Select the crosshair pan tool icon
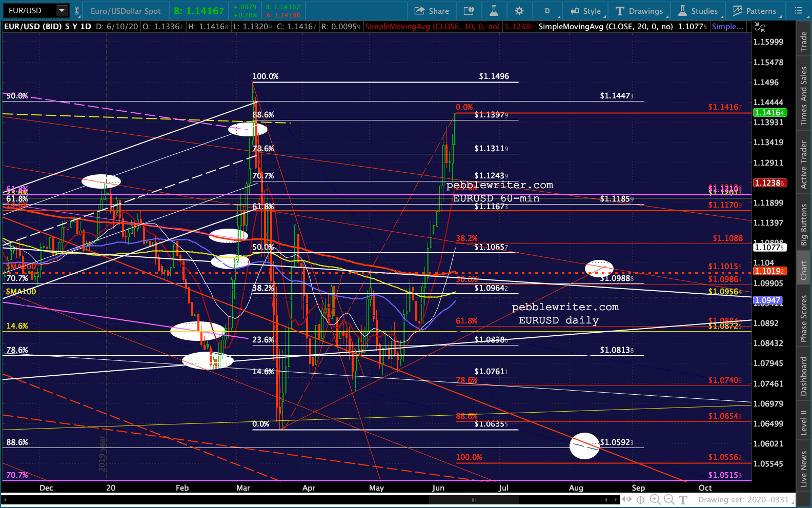The height and width of the screenshot is (508, 812). 641,499
